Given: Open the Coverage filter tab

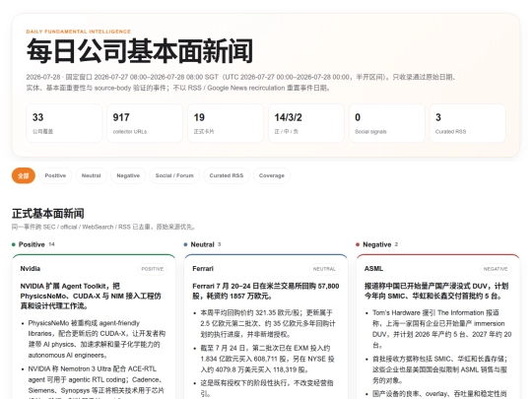Looking at the screenshot, I should pos(272,175).
